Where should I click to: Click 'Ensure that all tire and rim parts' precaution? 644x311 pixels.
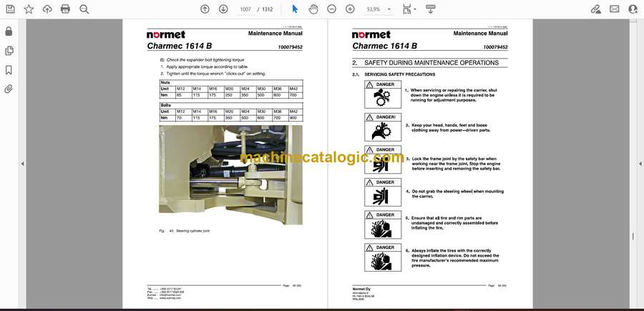click(x=455, y=223)
